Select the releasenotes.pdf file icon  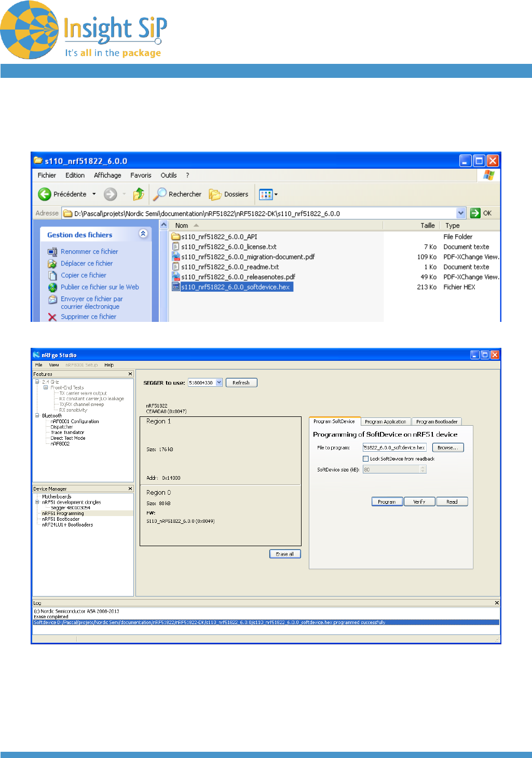click(x=176, y=277)
